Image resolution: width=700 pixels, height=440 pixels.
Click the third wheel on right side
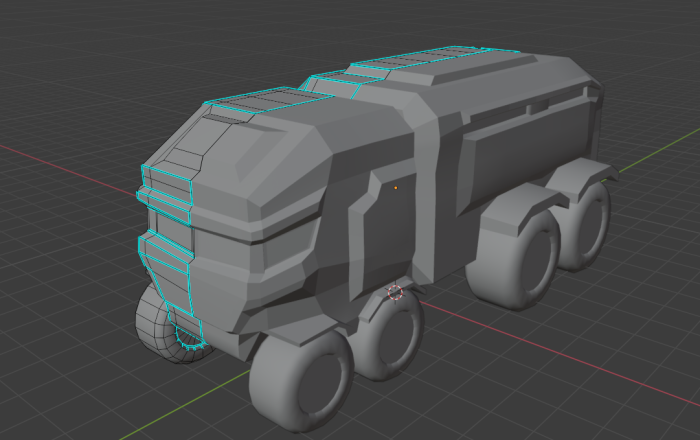525,258
